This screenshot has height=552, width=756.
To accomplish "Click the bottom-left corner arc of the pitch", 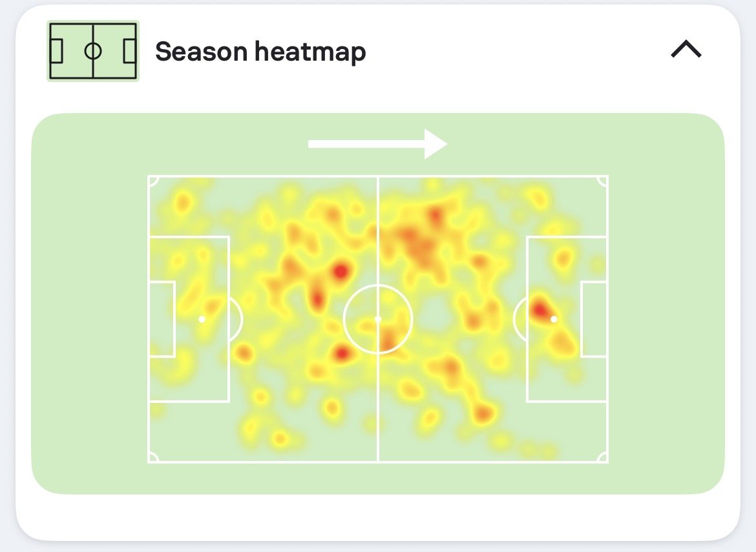I will (x=153, y=457).
